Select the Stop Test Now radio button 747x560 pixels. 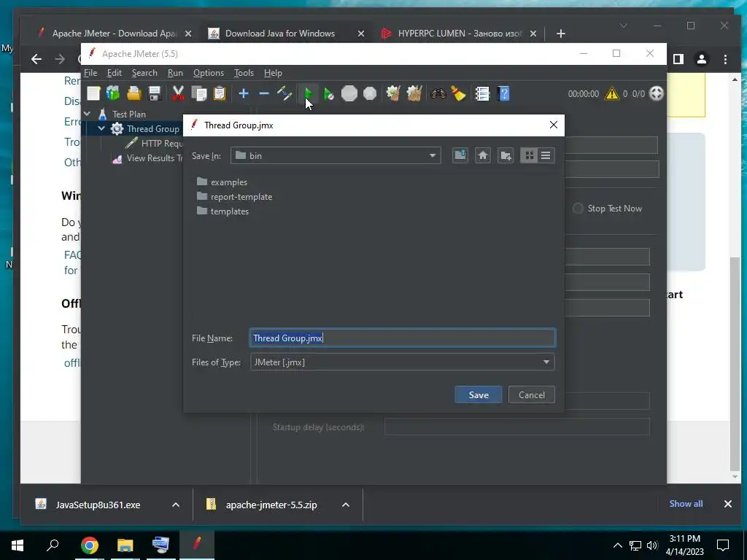[x=578, y=209]
